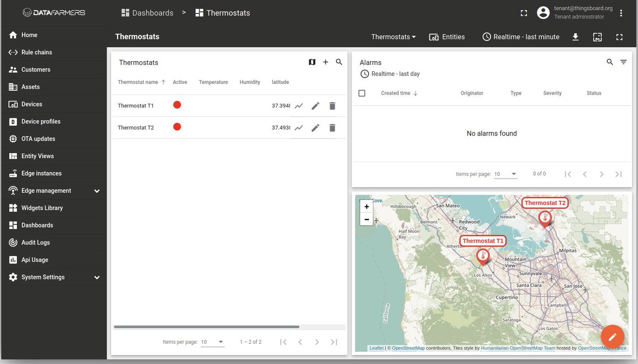The height and width of the screenshot is (364, 638).
Task: Open Edge instances in the sidebar
Action: [x=54, y=173]
